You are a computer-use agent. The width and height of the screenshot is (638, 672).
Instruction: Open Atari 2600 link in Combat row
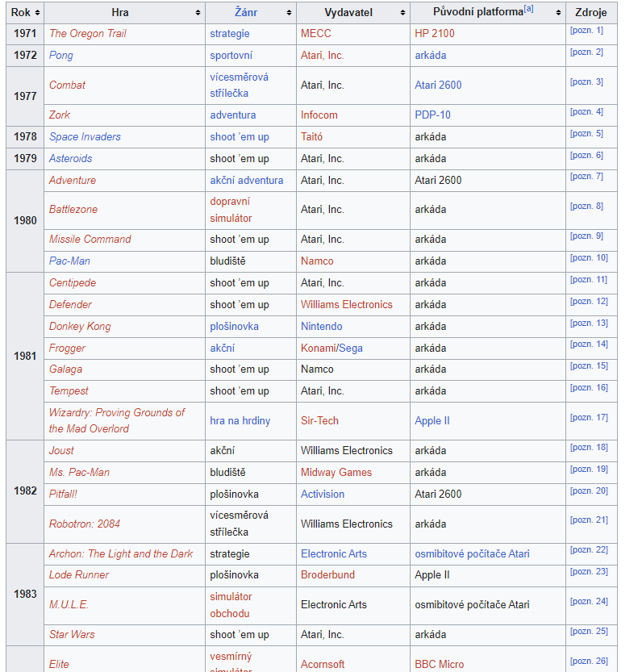(438, 85)
